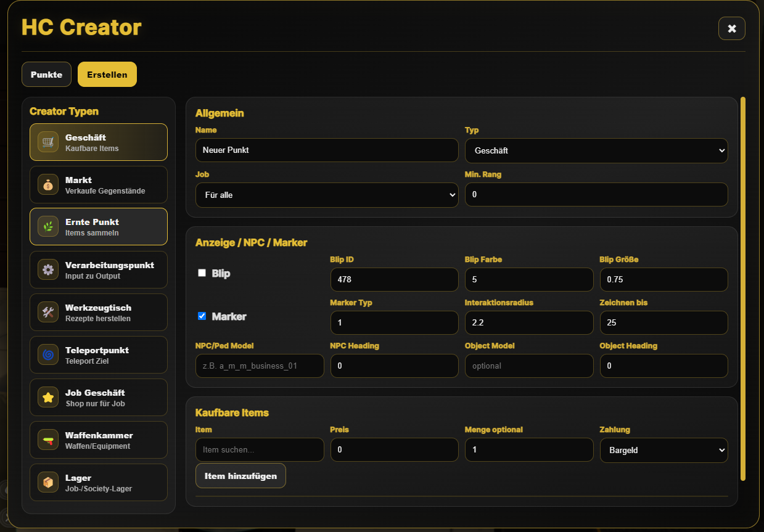Click the Zeichnen bis field
Viewport: 764px width, 532px height.
coord(664,322)
